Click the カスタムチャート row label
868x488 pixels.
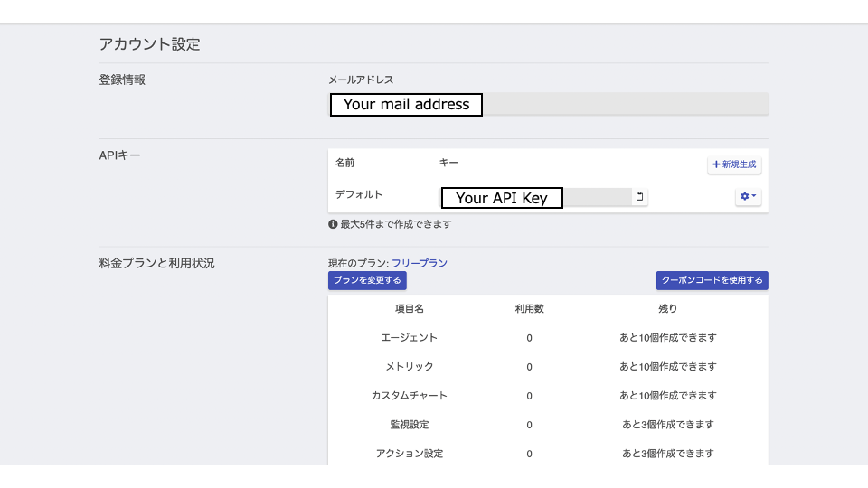coord(409,395)
